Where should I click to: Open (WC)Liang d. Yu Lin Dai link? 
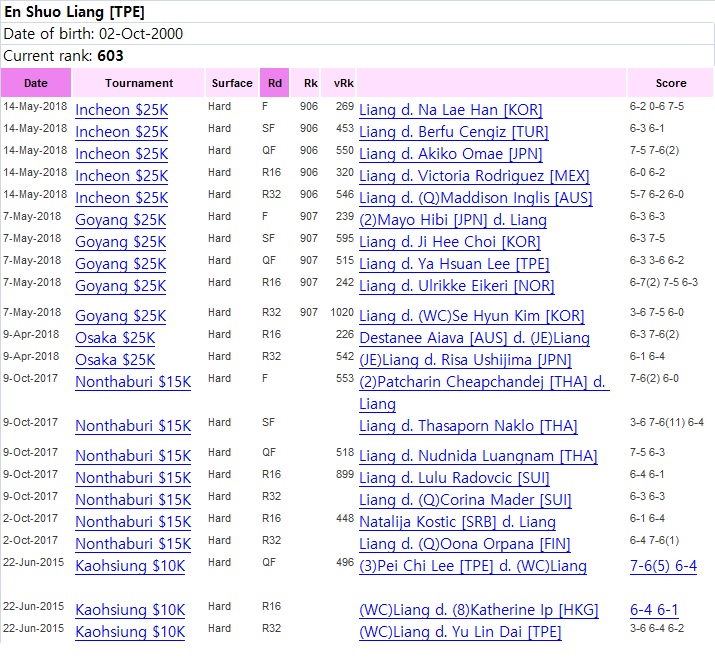[x=460, y=631]
